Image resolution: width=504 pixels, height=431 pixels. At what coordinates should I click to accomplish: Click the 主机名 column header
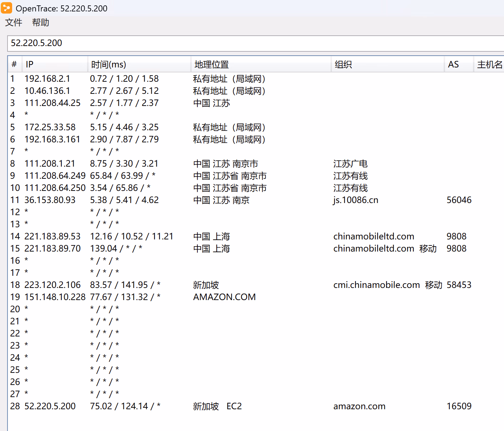489,65
